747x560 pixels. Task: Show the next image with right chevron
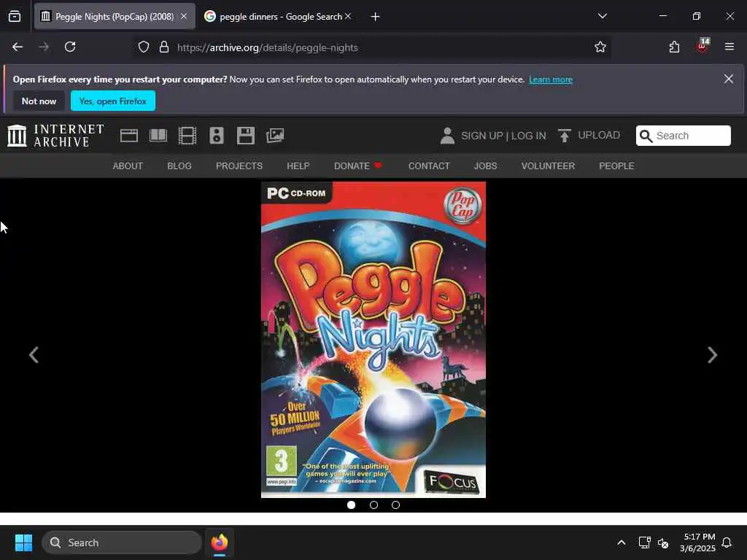[712, 355]
